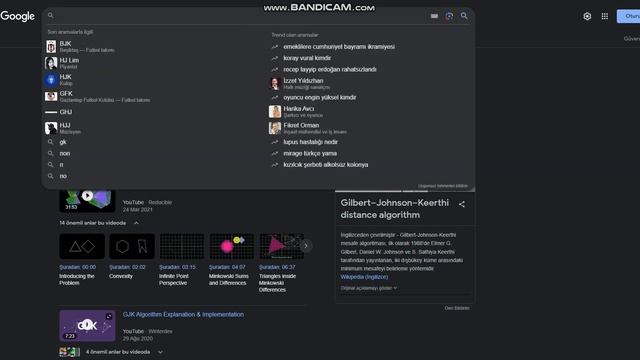Search by image with the camera lens icon
Image resolution: width=640 pixels, height=360 pixels.
click(x=449, y=16)
